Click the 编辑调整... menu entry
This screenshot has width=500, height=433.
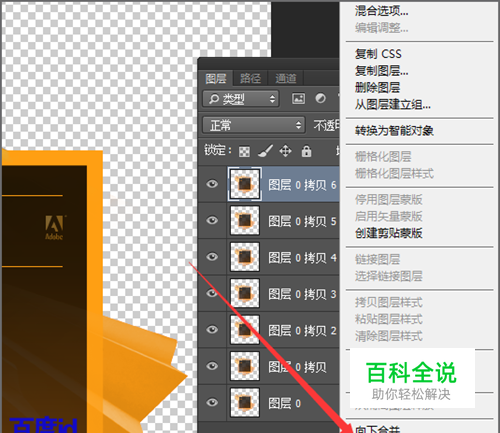click(x=382, y=28)
